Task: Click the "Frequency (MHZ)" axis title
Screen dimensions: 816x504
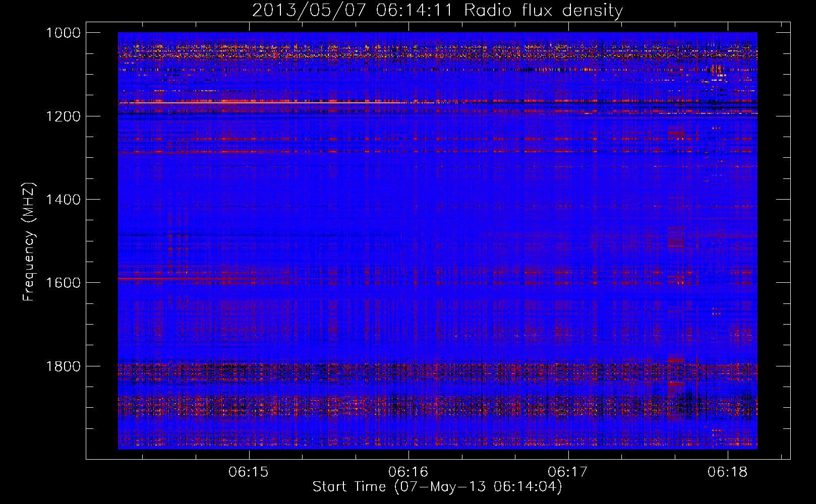Action: [x=29, y=241]
